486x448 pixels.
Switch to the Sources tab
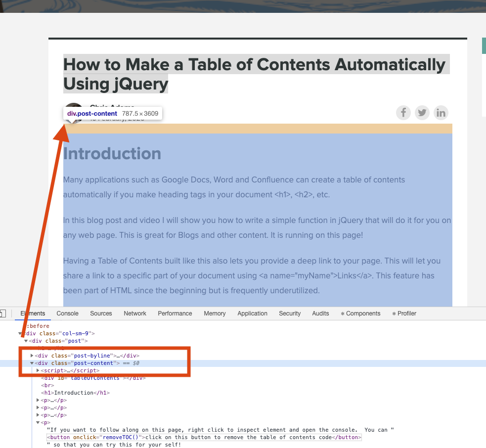pos(101,314)
